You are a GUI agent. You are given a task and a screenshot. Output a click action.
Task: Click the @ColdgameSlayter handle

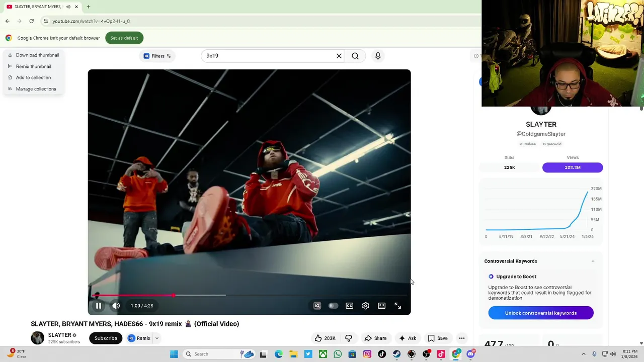pyautogui.click(x=541, y=134)
